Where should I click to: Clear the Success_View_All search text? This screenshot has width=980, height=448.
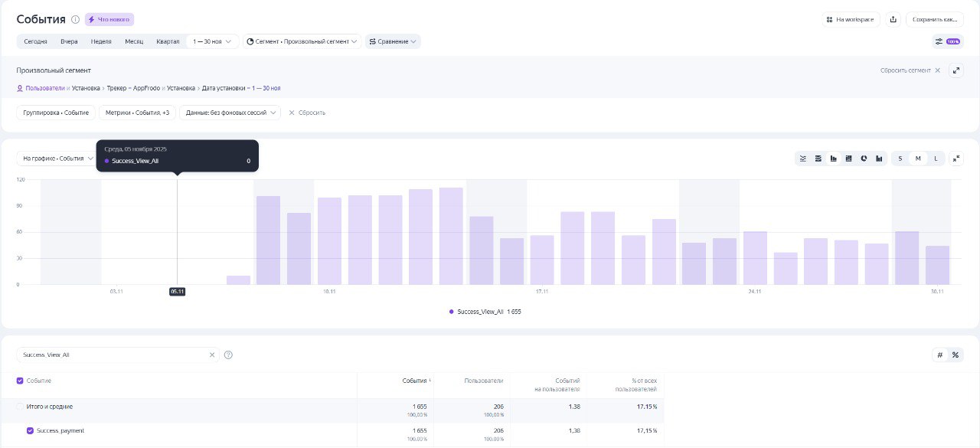(x=212, y=355)
